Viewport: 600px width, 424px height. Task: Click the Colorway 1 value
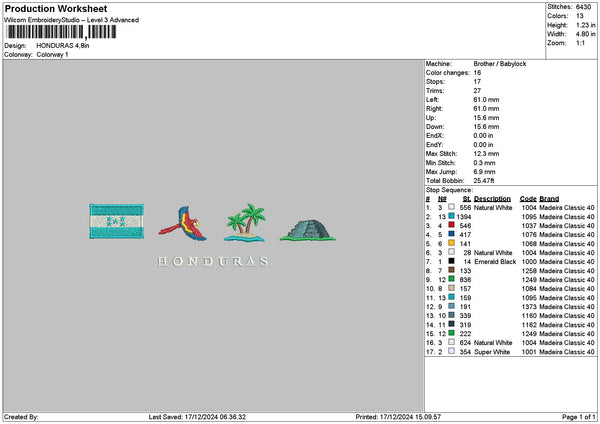point(52,55)
